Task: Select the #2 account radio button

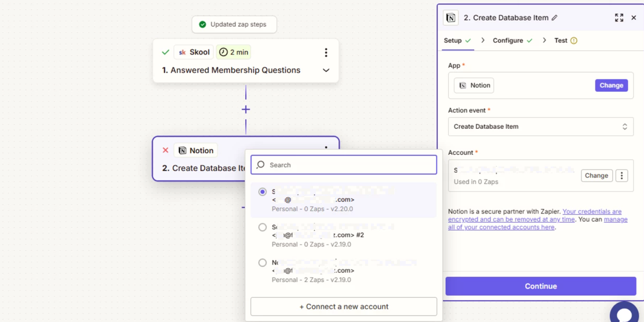Action: pyautogui.click(x=263, y=227)
